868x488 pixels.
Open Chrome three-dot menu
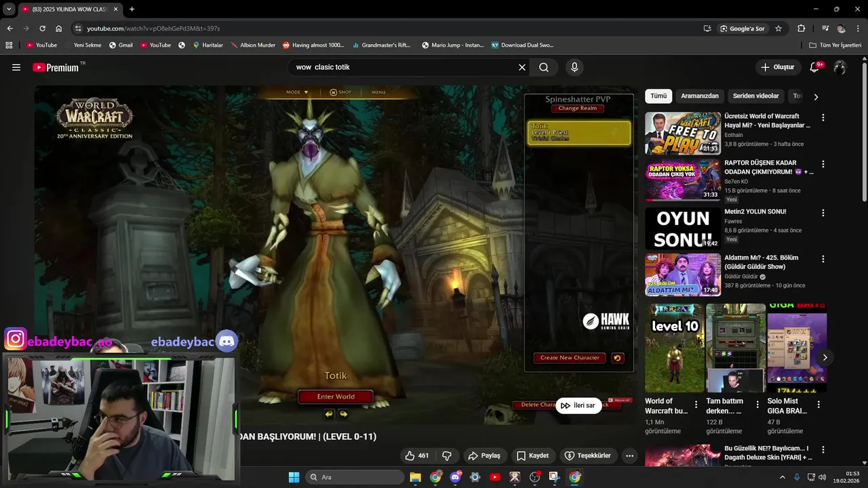pyautogui.click(x=858, y=28)
